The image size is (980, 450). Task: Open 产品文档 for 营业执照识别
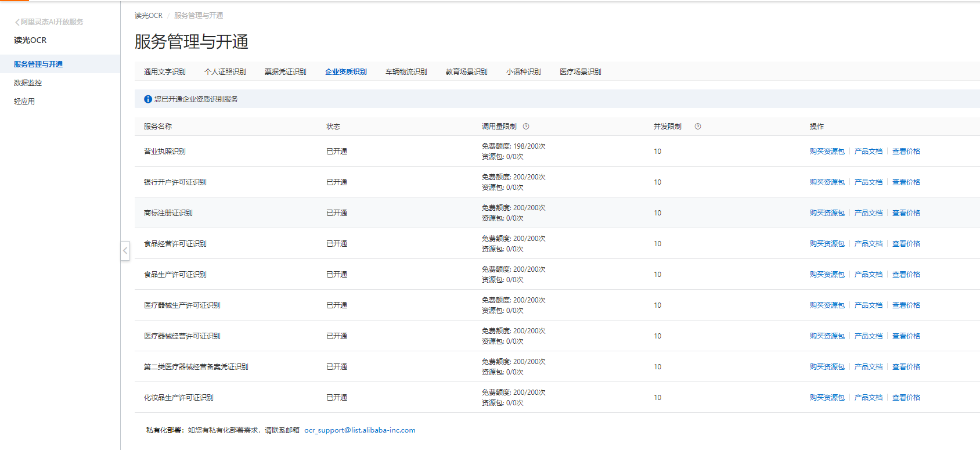pyautogui.click(x=869, y=152)
